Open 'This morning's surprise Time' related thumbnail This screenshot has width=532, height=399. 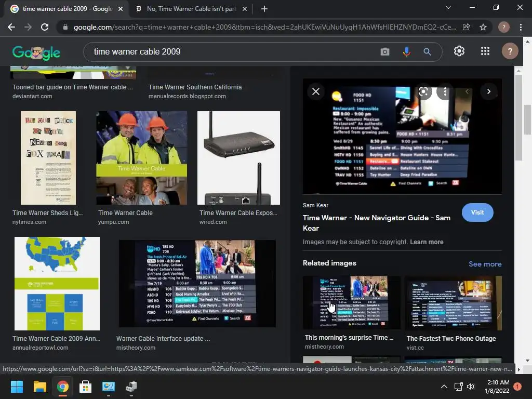click(x=352, y=303)
